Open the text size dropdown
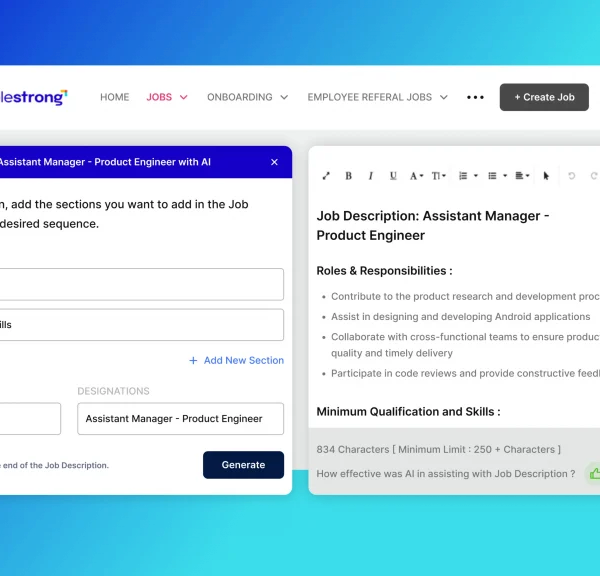The image size is (600, 576). (x=439, y=176)
